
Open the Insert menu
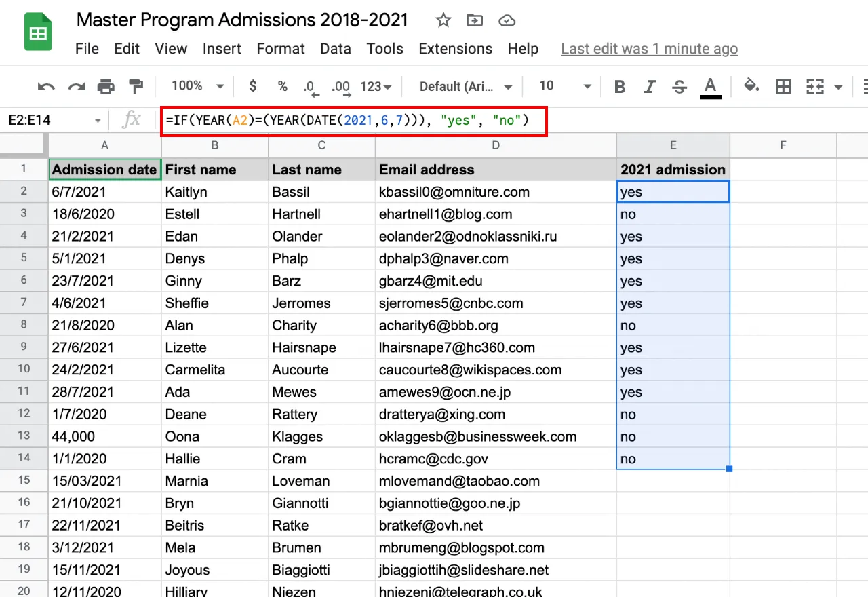point(222,49)
